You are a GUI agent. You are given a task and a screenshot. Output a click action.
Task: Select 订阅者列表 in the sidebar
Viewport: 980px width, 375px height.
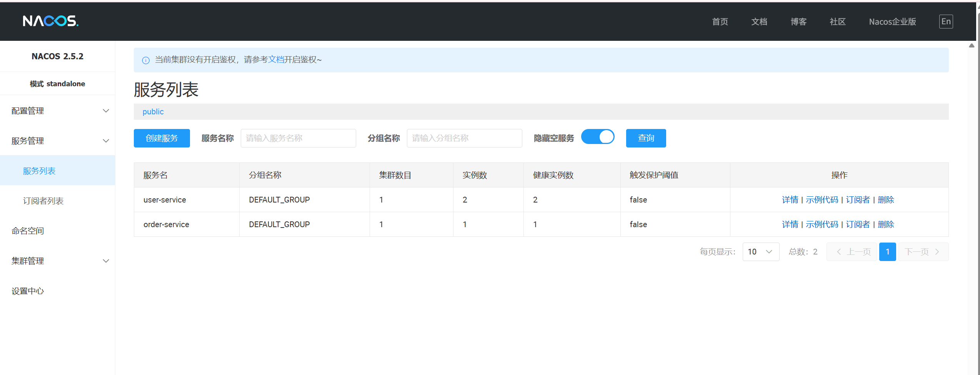(x=43, y=201)
